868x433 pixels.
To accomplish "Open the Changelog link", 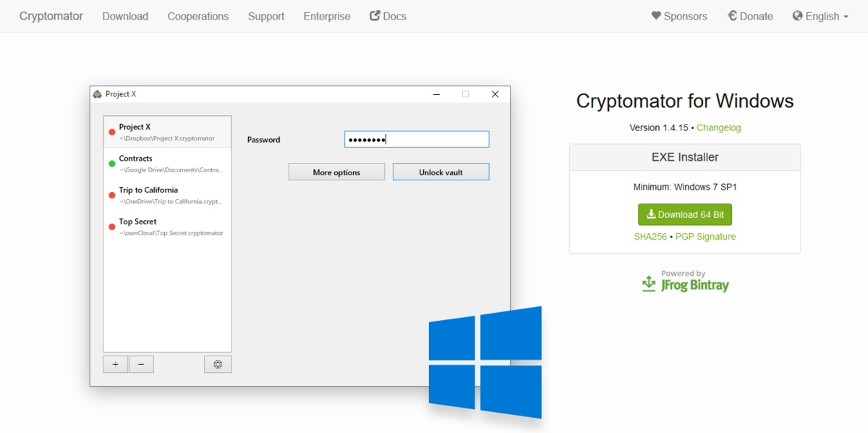I will tap(719, 127).
